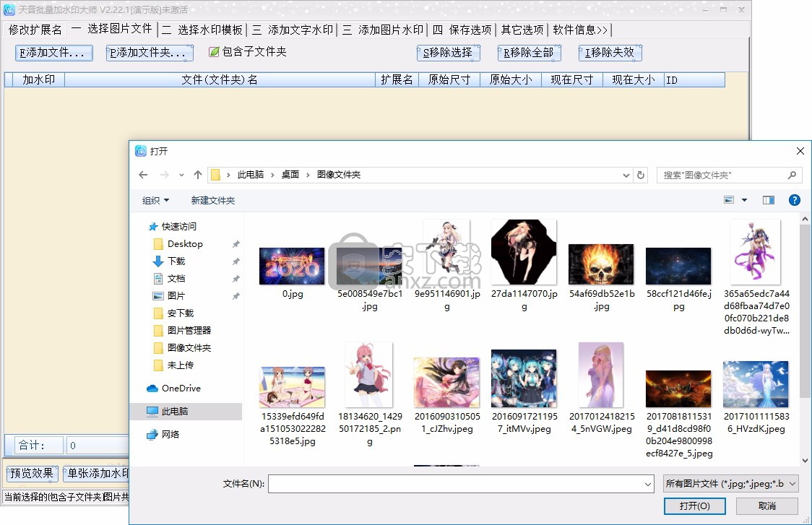Switch to 选择水印模板 tab
This screenshot has width=812, height=525.
click(202, 30)
